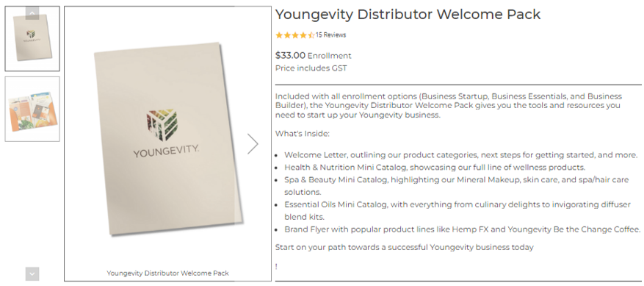The height and width of the screenshot is (286, 644).
Task: Click the Spa & Beauty Mini Catalog item
Action: (x=457, y=186)
